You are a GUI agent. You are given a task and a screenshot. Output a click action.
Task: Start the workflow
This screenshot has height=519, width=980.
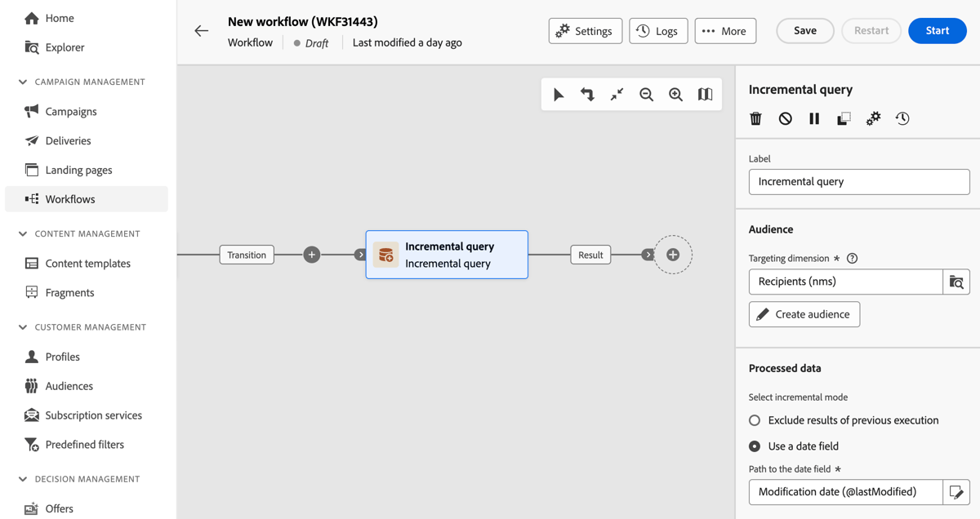coord(937,30)
